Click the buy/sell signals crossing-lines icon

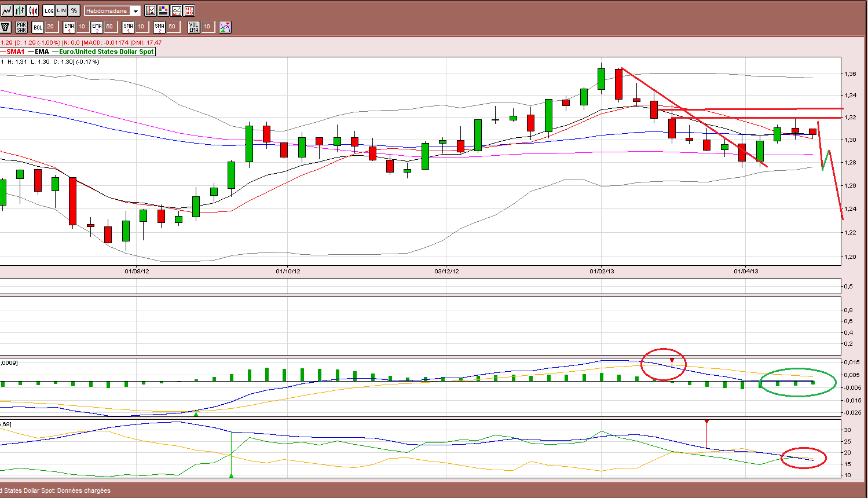coord(225,27)
